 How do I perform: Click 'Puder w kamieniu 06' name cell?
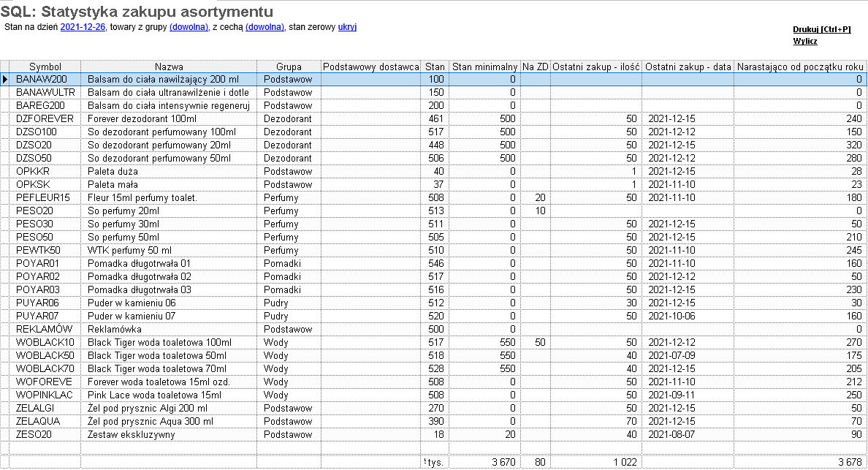pos(169,303)
